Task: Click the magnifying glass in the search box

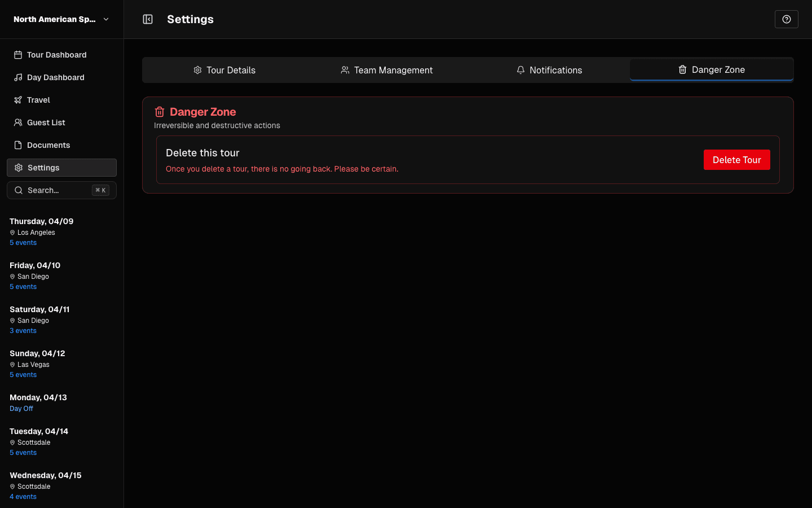Action: pos(19,190)
